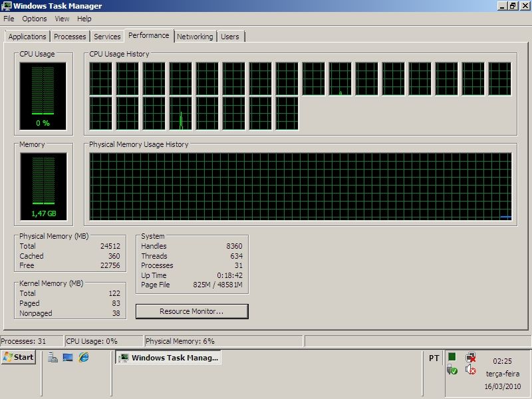532x399 pixels.
Task: Open the Options menu
Action: pos(35,19)
